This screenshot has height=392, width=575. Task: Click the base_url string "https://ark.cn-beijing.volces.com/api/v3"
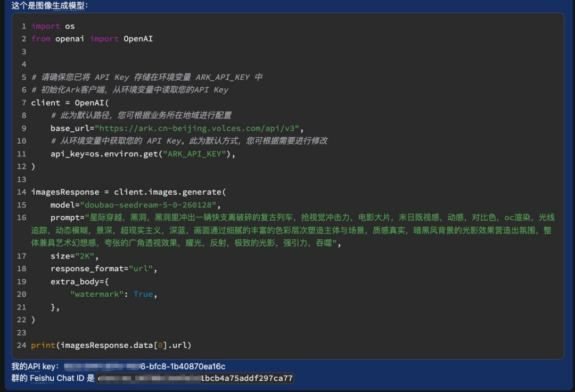(197, 129)
